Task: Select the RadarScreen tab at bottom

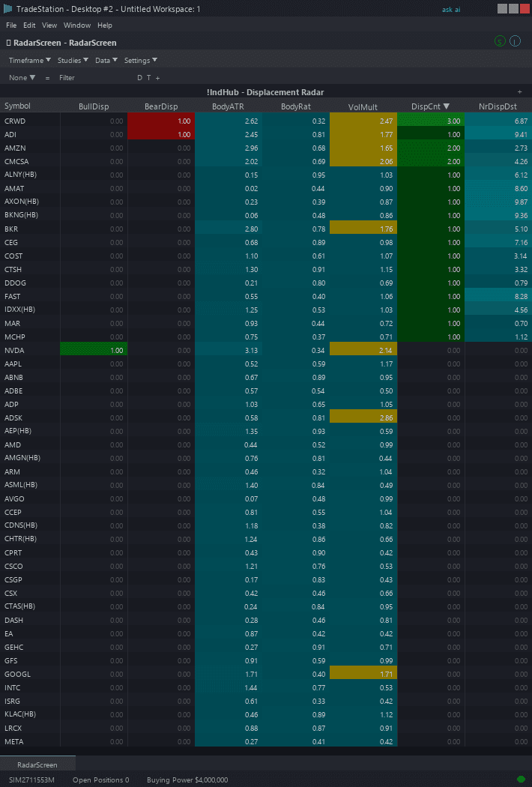Action: tap(37, 765)
